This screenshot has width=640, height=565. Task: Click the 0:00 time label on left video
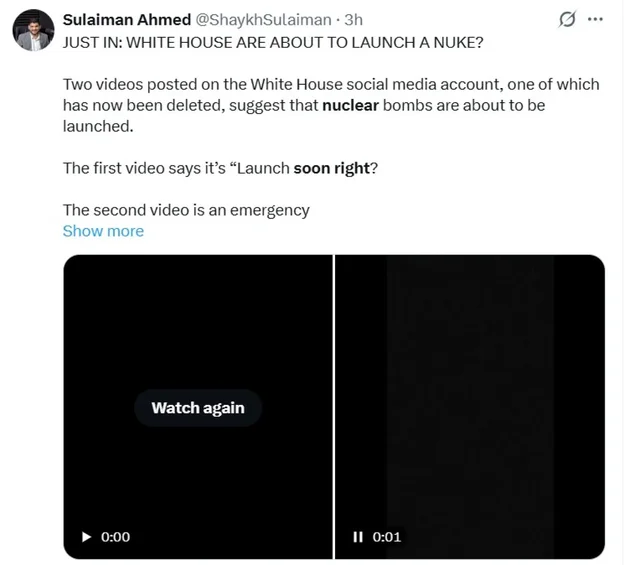pyautogui.click(x=116, y=537)
